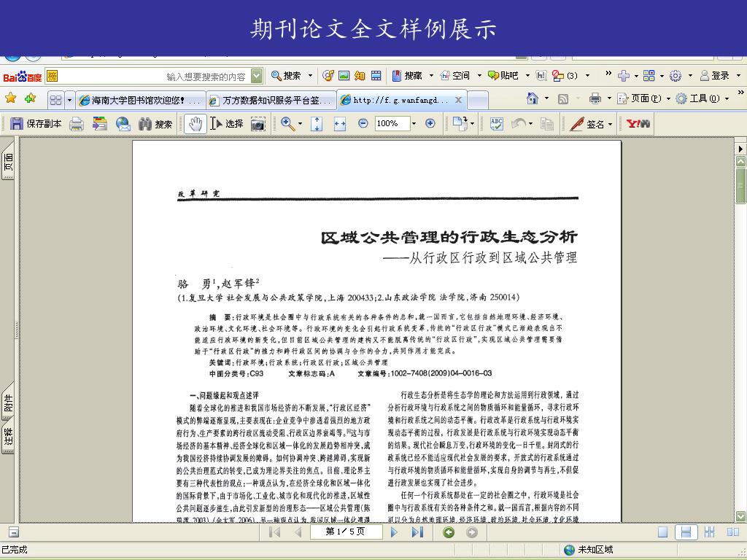The width and height of the screenshot is (747, 560).
Task: Click spell check ABC icon
Action: (496, 124)
